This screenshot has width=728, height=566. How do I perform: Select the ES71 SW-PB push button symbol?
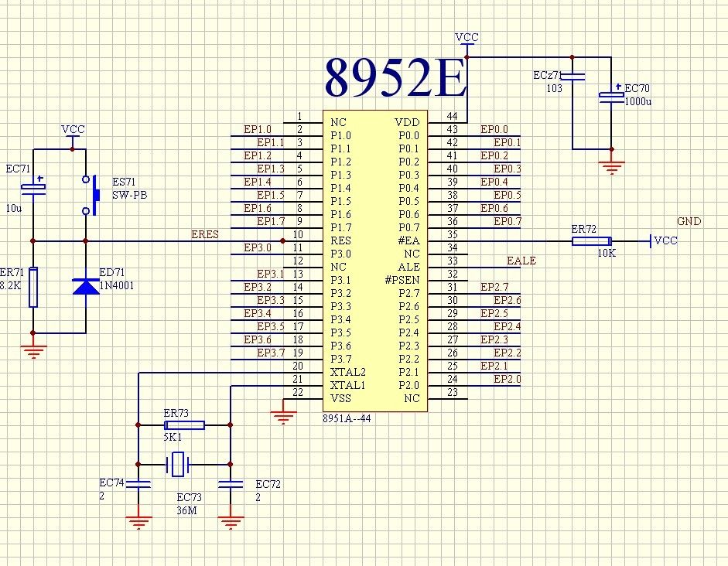[x=94, y=196]
